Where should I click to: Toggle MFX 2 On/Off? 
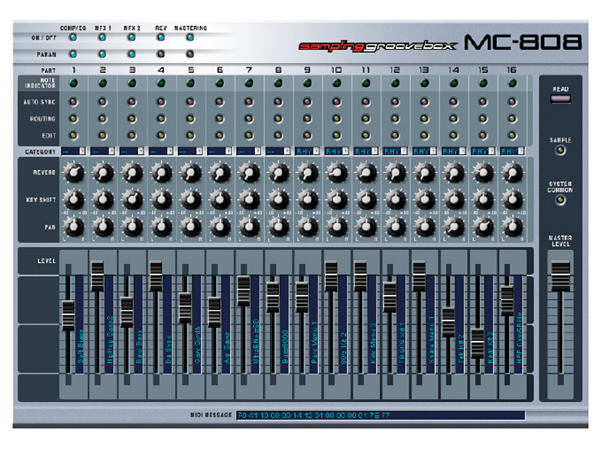131,38
